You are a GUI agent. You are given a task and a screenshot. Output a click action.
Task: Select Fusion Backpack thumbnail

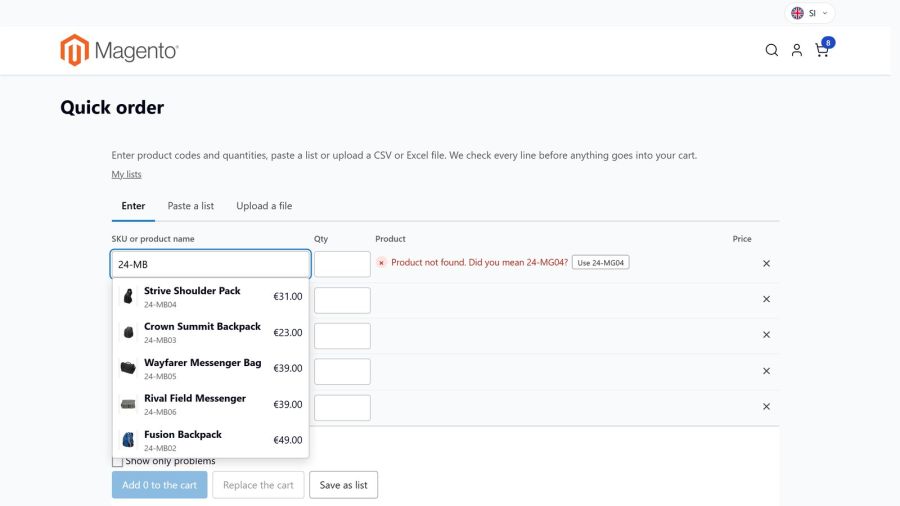click(x=128, y=439)
